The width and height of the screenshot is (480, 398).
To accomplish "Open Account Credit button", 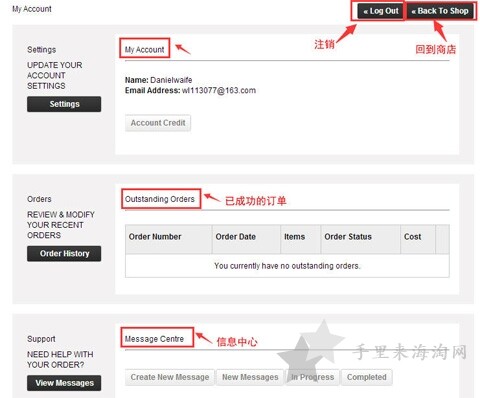I will tap(158, 123).
